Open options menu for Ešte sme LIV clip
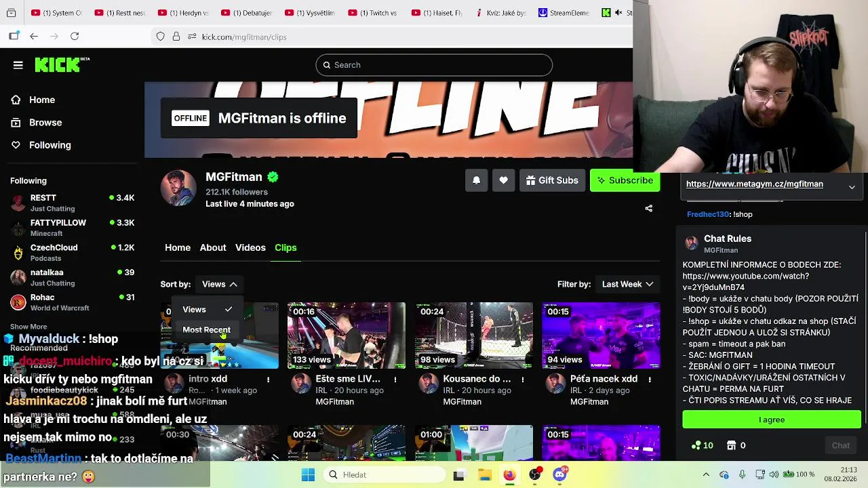The width and height of the screenshot is (868, 488). (x=395, y=380)
